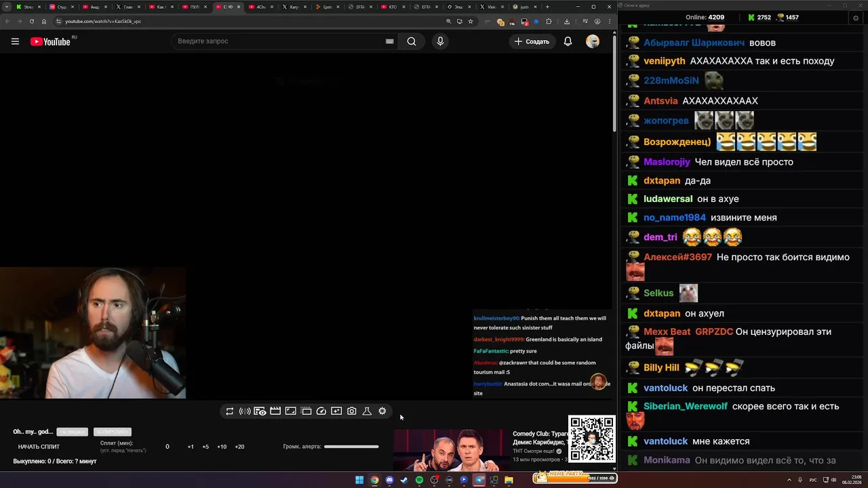Click the add-screen plus icon in overlay toolbar
Viewport: 868px width, 488px height.
[336, 411]
